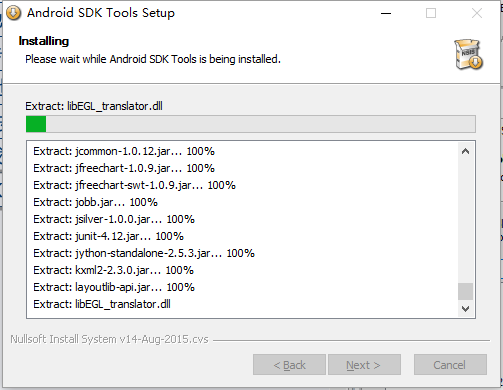Image resolution: width=503 pixels, height=390 pixels.
Task: Select the jython-standalone-2.5.3.jar log entry
Action: click(144, 253)
